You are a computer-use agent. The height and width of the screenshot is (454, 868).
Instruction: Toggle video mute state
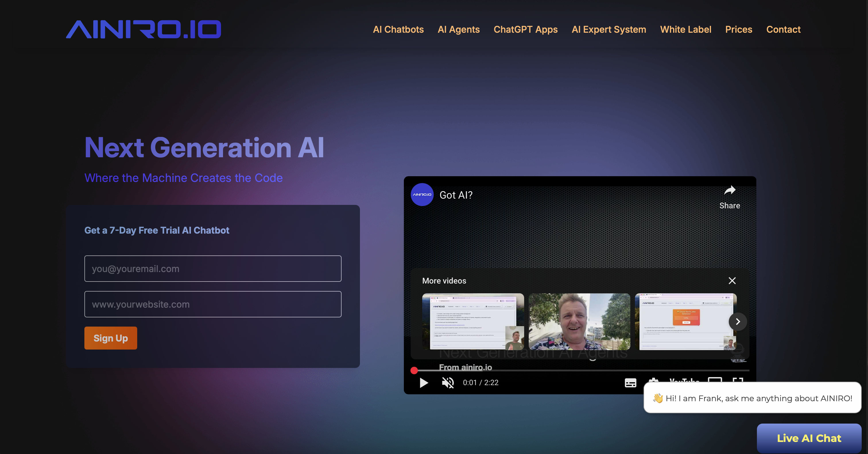(447, 383)
